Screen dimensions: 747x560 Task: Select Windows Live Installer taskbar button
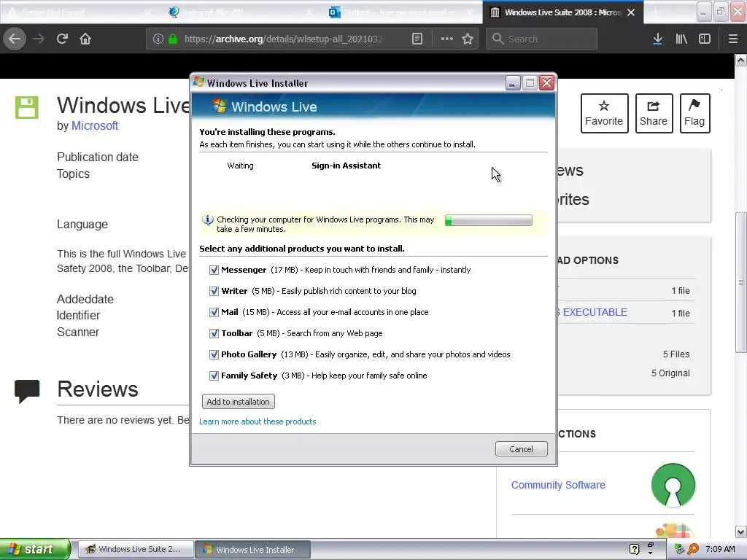click(253, 549)
